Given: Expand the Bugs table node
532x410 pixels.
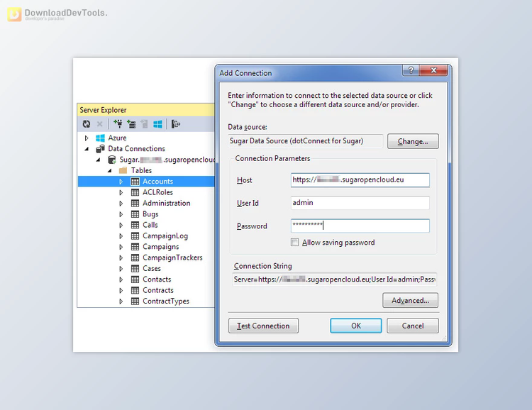Looking at the screenshot, I should [121, 214].
